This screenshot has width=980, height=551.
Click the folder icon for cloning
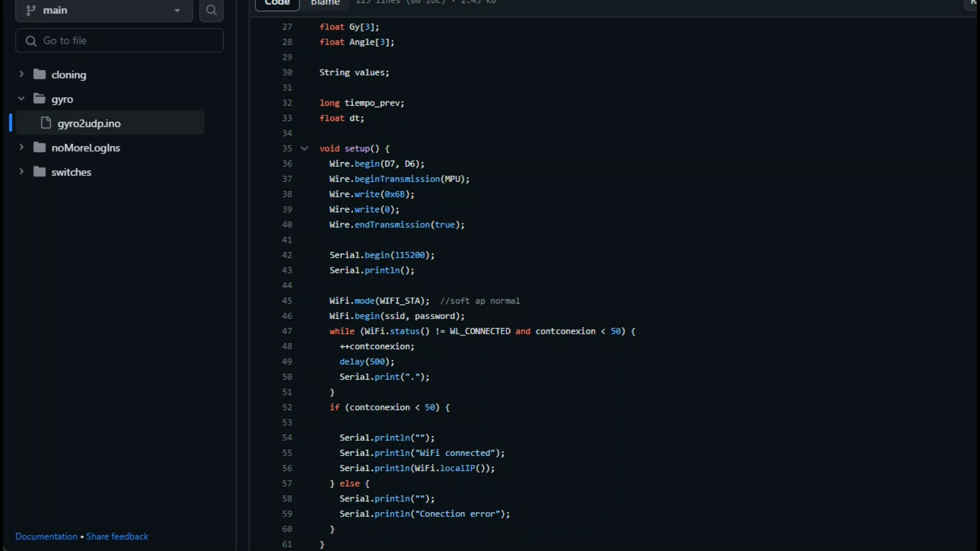tap(40, 74)
